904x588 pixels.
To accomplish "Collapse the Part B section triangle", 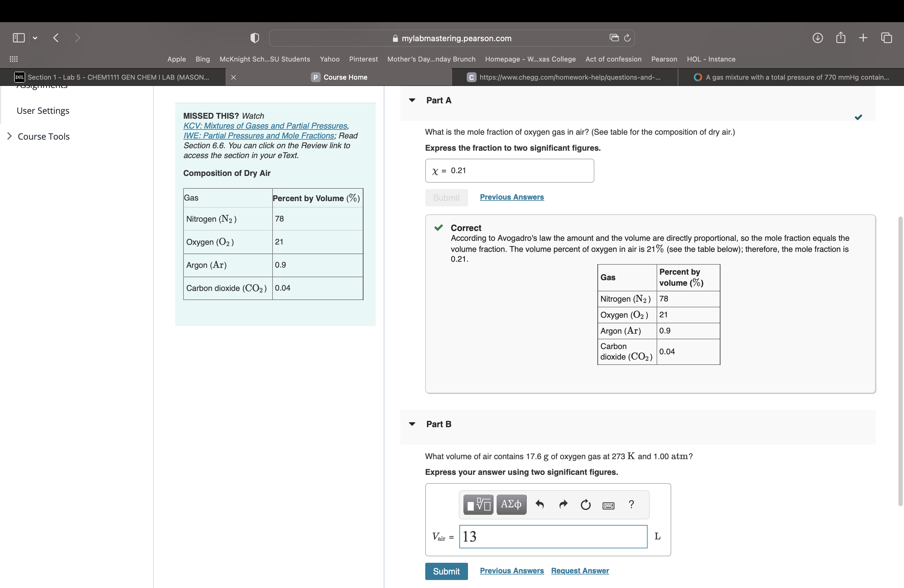I will (412, 424).
